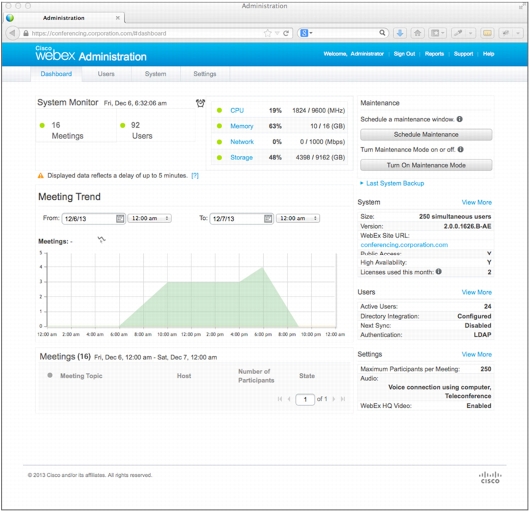Screen dimensions: 530x513
Task: Open the Storage monitor link
Action: 241,157
